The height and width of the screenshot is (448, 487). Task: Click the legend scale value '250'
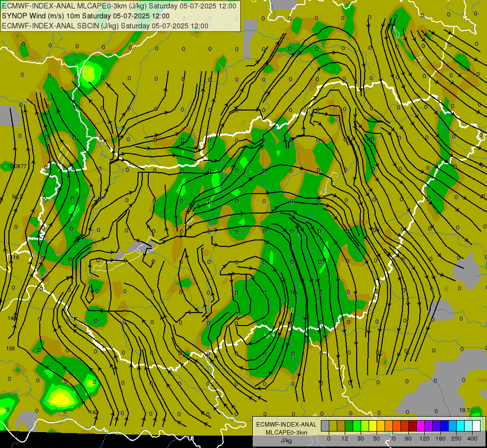[x=456, y=439]
